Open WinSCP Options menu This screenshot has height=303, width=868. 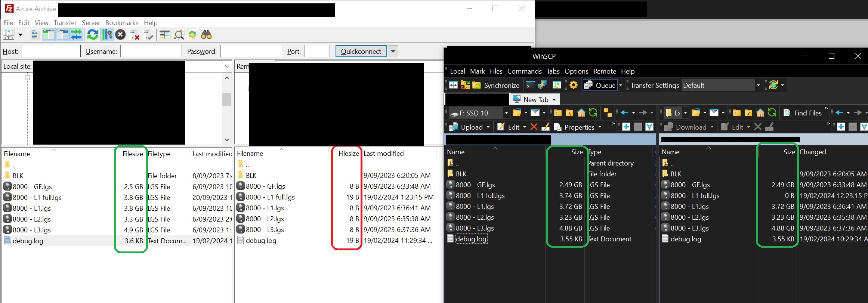pyautogui.click(x=576, y=71)
